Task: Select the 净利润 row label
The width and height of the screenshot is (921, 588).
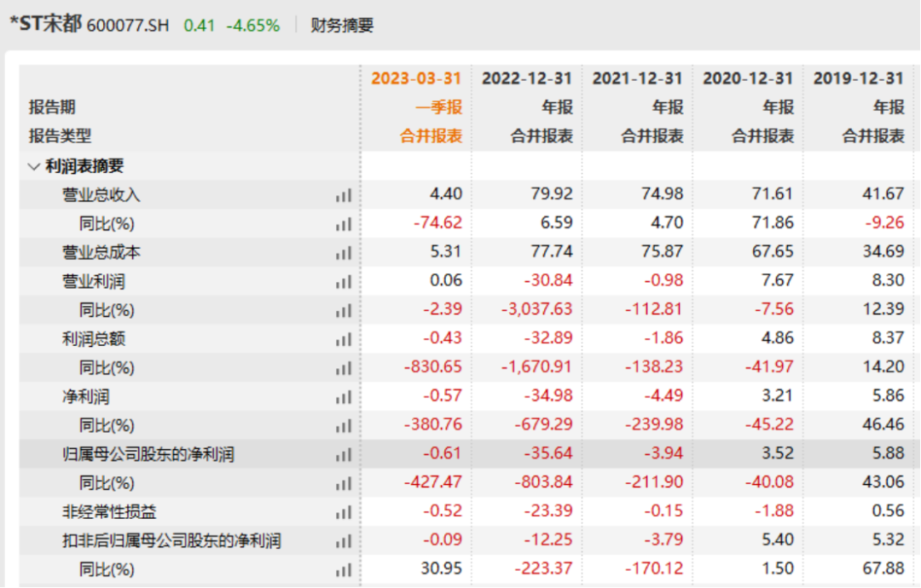Action: coord(85,397)
